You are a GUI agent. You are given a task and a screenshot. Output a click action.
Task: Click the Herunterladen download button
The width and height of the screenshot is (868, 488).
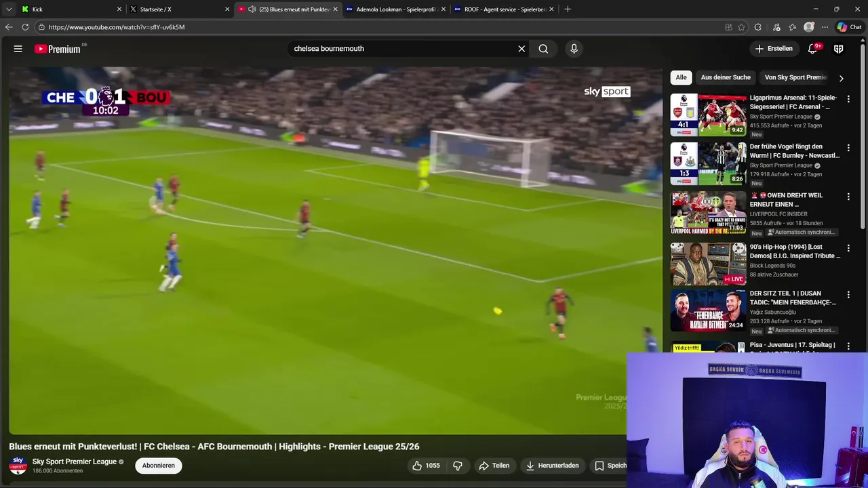552,466
